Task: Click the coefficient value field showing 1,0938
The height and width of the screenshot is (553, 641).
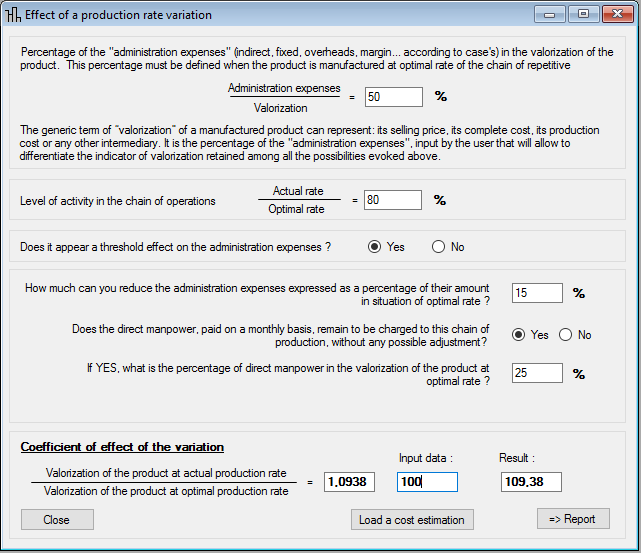Action: pyautogui.click(x=352, y=482)
